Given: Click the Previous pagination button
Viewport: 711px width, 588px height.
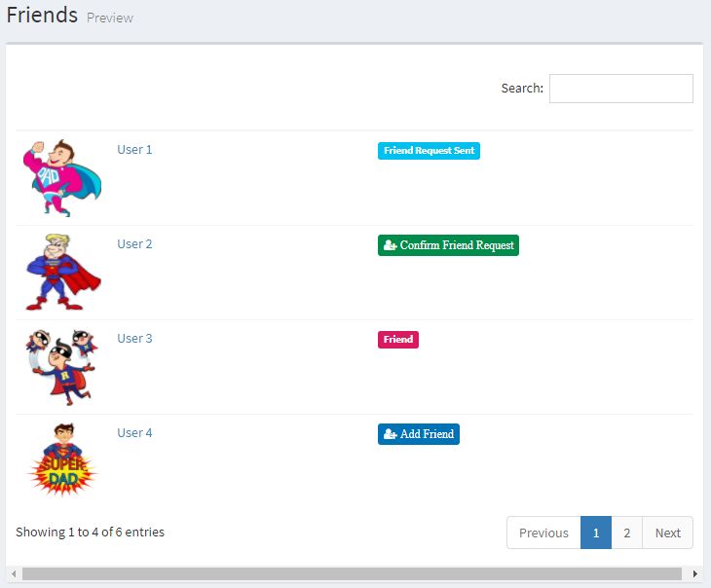Looking at the screenshot, I should pos(543,533).
